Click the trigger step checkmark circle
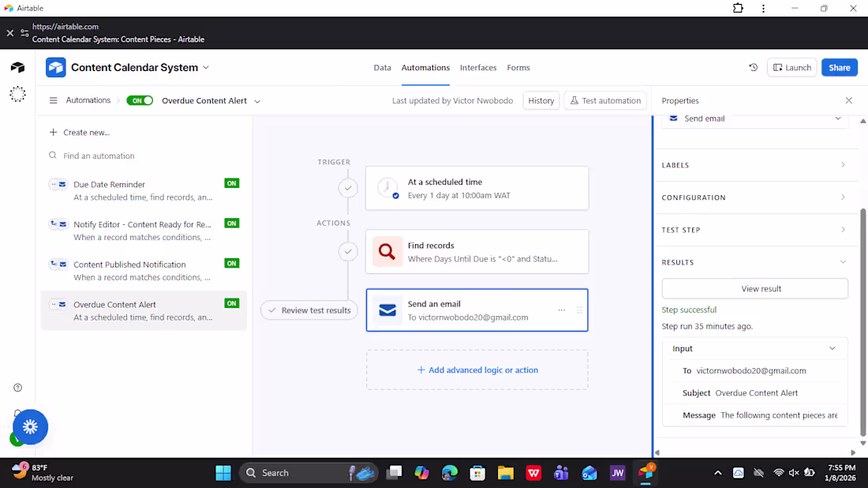This screenshot has width=868, height=488. click(348, 189)
